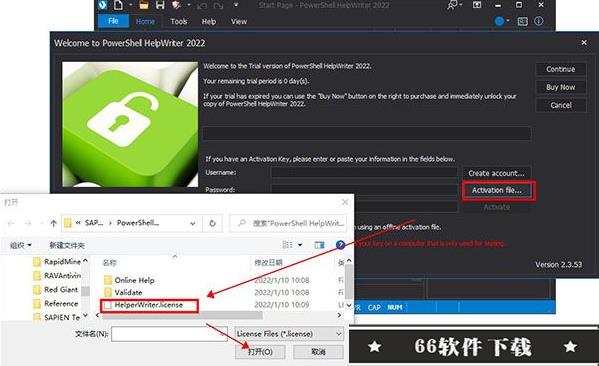Select the Online Help folder
The height and width of the screenshot is (366, 599).
click(x=129, y=280)
